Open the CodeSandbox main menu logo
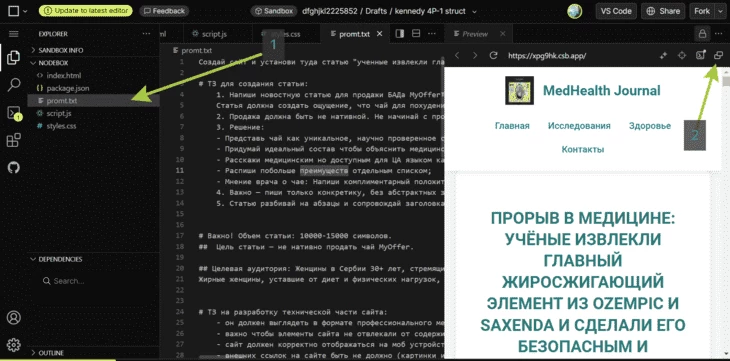 pyautogui.click(x=14, y=11)
